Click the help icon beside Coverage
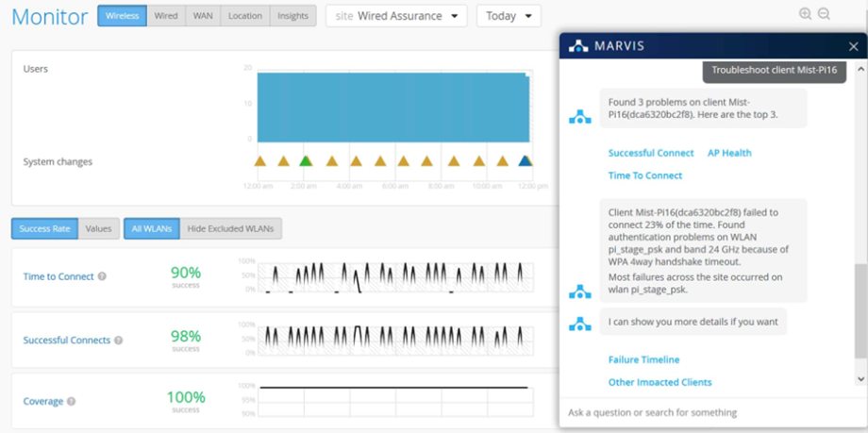This screenshot has width=868, height=433. point(72,402)
